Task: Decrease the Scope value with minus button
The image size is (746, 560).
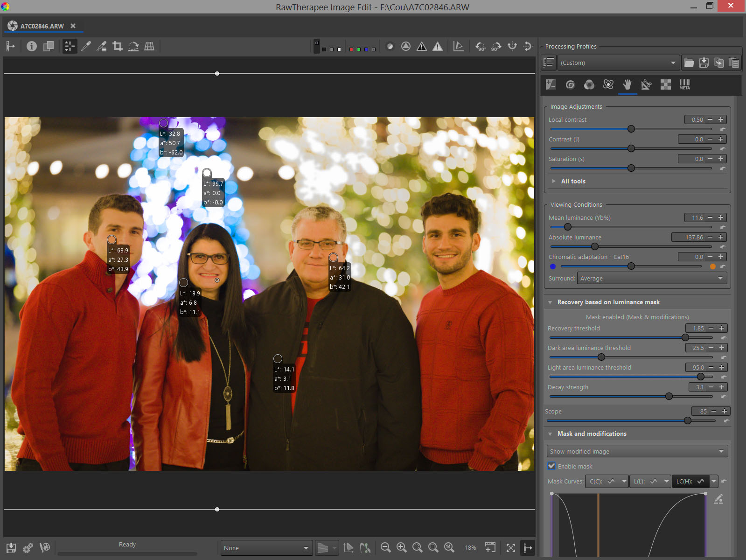Action: coord(714,411)
